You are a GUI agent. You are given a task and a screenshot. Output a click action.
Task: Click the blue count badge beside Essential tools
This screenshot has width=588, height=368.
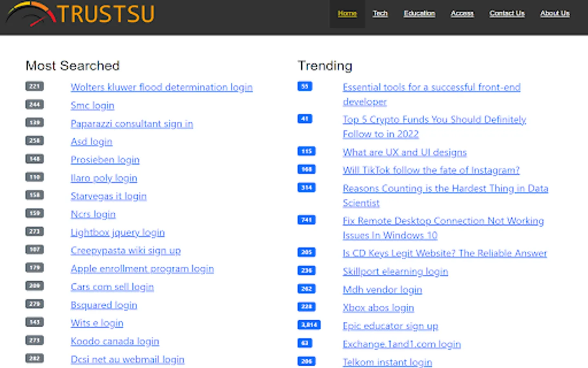click(x=305, y=86)
